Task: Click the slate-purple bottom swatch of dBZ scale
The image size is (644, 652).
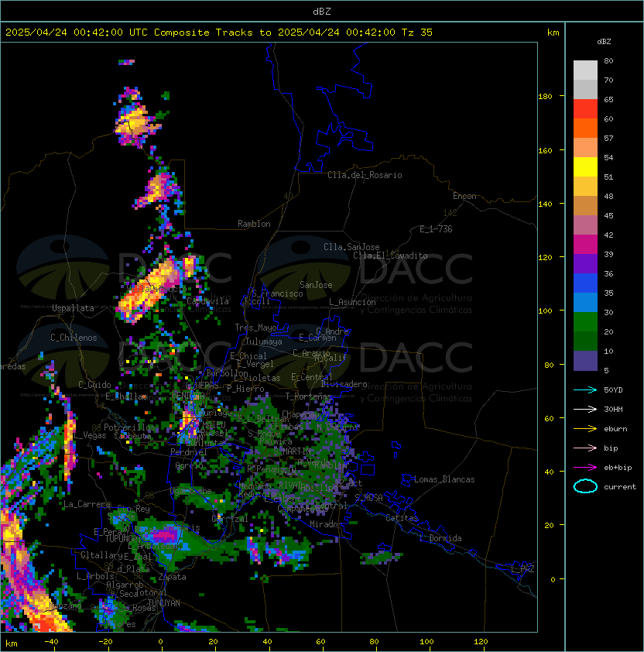Action: point(585,361)
